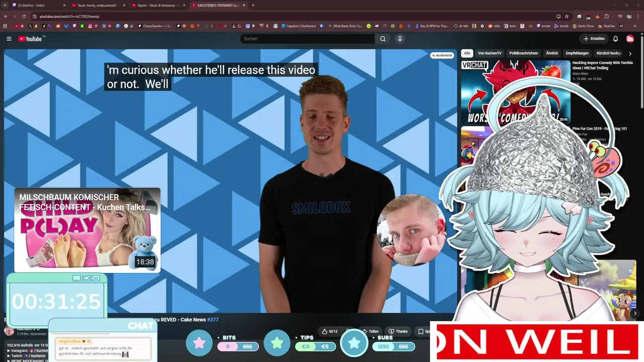Close the AtticFox Twitch tab
Screen dimensions: 644x362
coord(64,5)
